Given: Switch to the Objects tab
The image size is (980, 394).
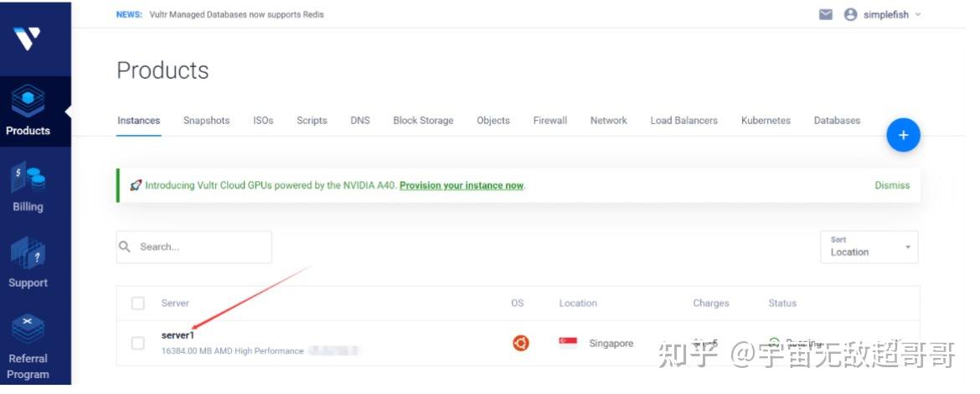Looking at the screenshot, I should click(x=493, y=121).
